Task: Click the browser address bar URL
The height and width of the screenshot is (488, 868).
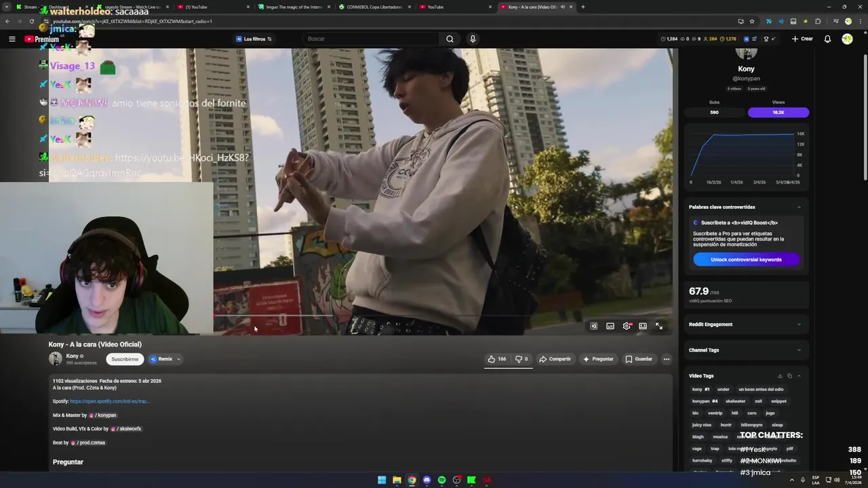Action: [132, 21]
